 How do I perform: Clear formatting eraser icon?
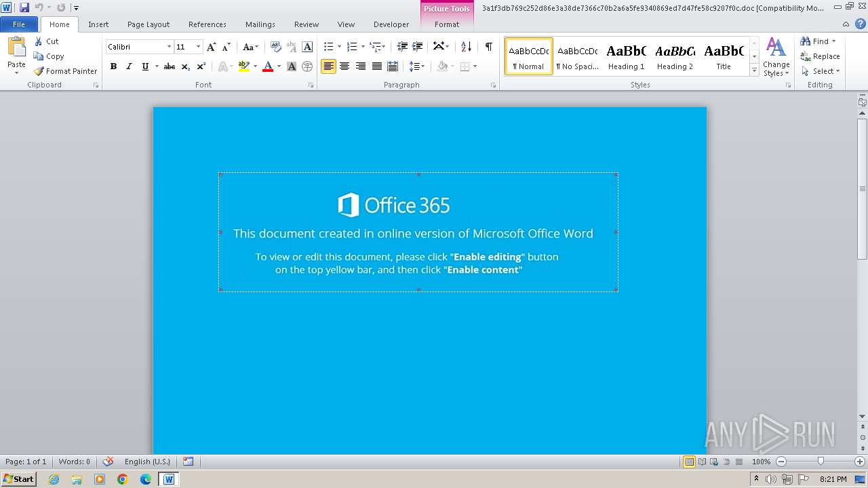coord(276,47)
